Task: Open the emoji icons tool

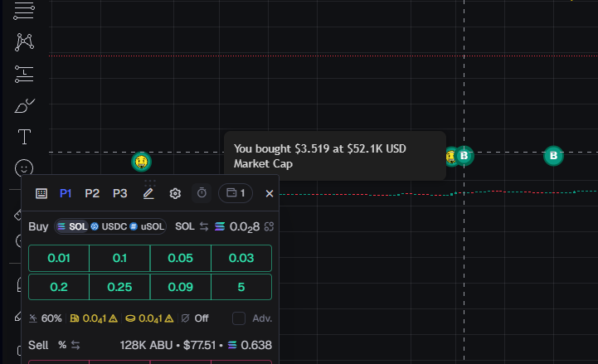Action: [x=24, y=168]
